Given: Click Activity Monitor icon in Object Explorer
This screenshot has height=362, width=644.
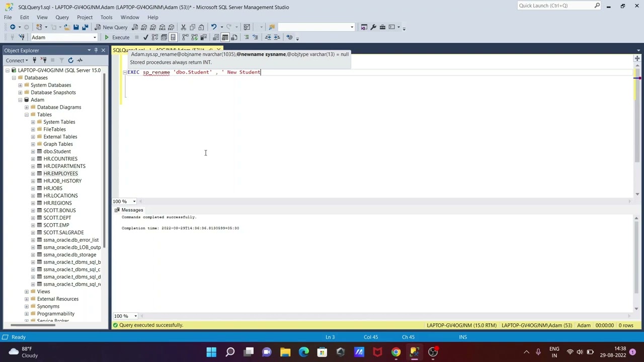Looking at the screenshot, I should [79, 60].
